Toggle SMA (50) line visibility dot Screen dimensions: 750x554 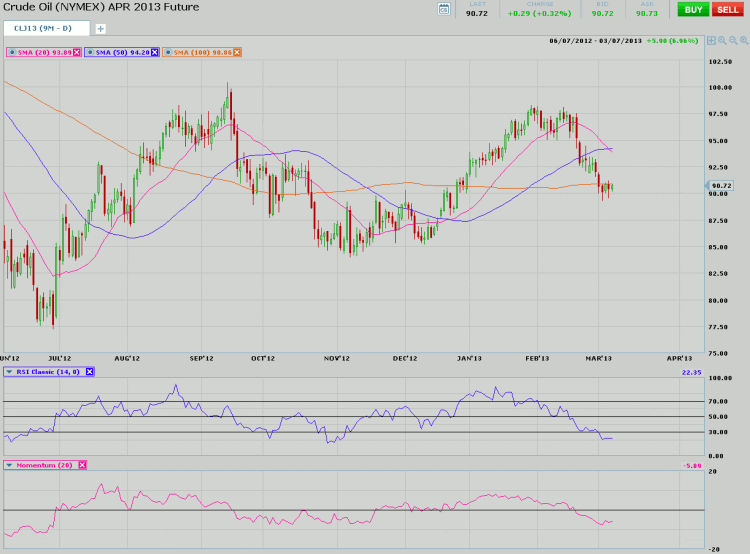point(91,51)
